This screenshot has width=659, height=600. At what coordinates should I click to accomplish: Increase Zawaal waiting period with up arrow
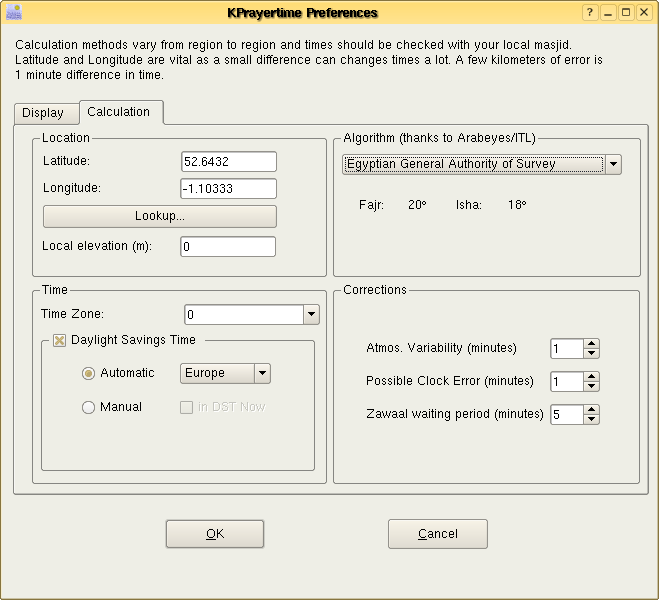click(x=591, y=409)
